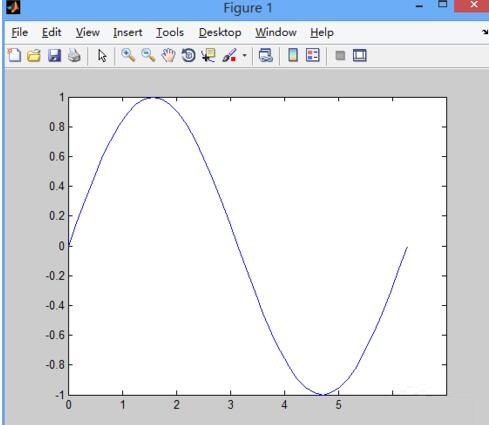Click the sine curve peak near y=1

[152, 98]
